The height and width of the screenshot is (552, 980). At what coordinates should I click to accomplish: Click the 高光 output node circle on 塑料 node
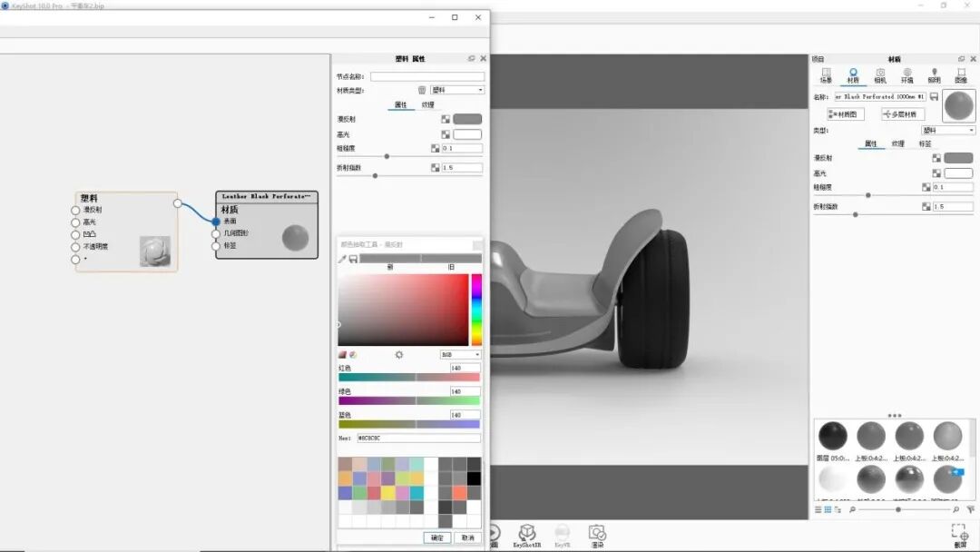[x=73, y=222]
